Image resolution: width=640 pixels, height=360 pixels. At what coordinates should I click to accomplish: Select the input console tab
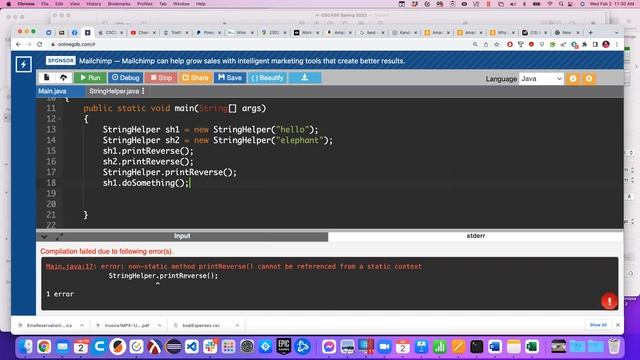pos(182,236)
